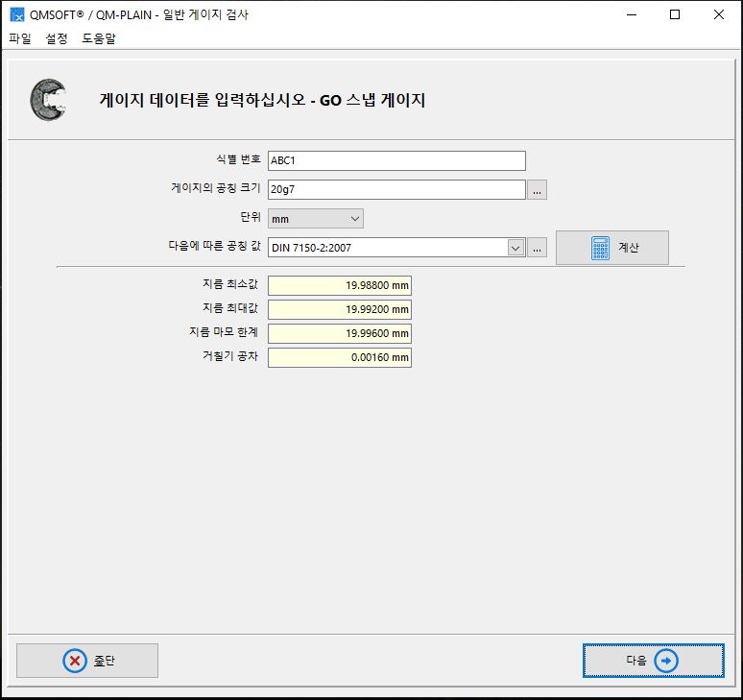The width and height of the screenshot is (743, 700).
Task: Select the 지름 최소값 field 19.98800 mm
Action: click(x=340, y=285)
